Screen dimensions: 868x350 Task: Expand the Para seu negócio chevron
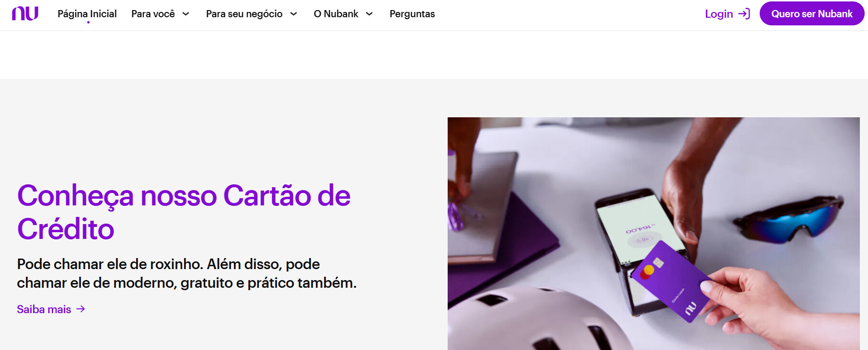[294, 14]
